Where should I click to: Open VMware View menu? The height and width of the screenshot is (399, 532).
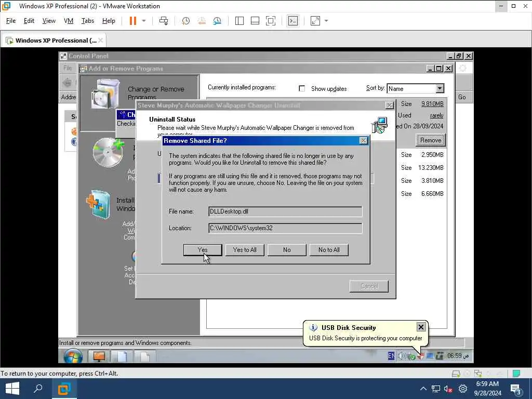click(49, 21)
